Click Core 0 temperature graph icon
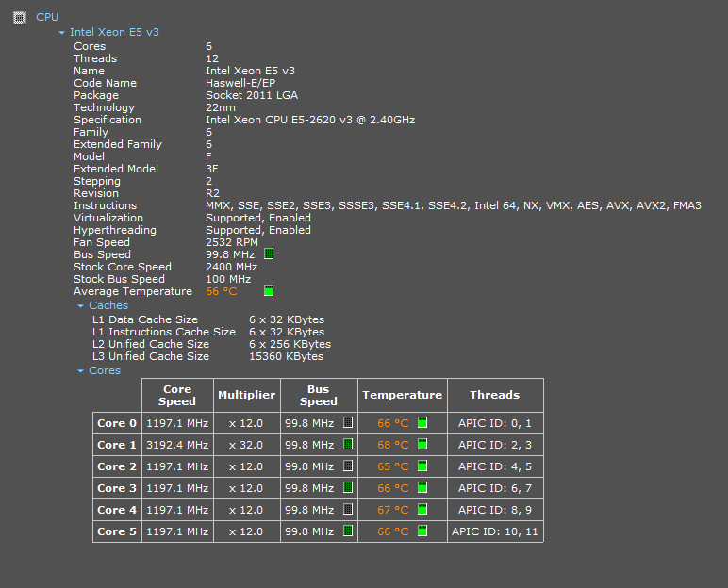Screen dimensions: 728x588 pos(422,422)
